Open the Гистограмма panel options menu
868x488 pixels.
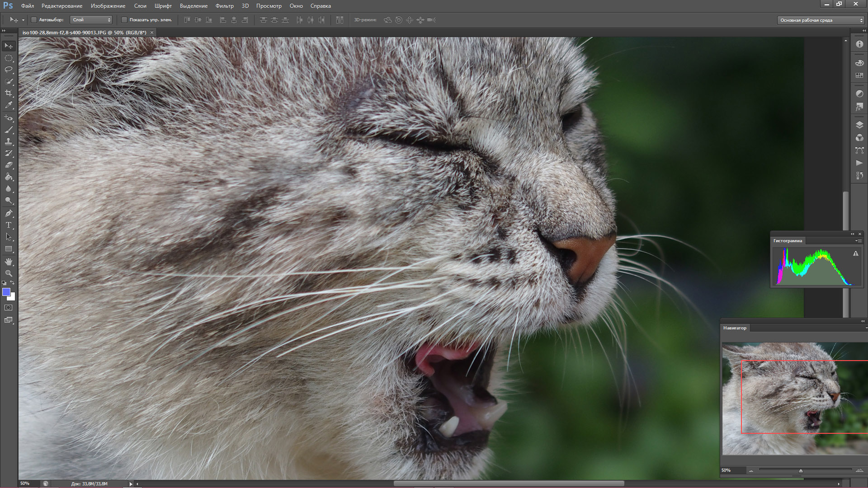[x=858, y=241]
